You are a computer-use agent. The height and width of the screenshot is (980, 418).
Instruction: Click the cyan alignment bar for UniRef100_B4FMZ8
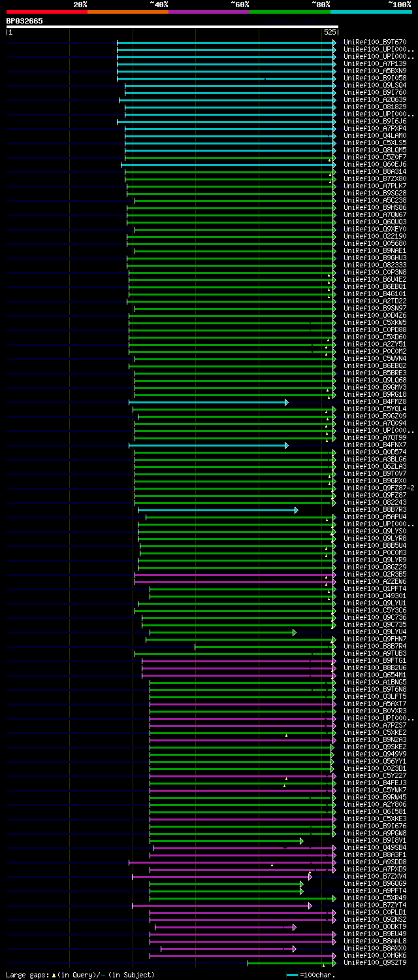click(x=208, y=402)
